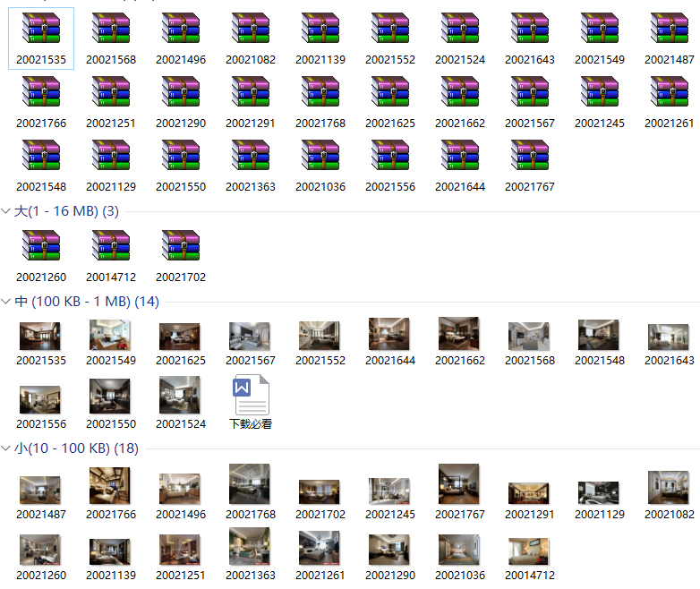Select the 20021260 archive in large group
Viewport: 700px width, 589px height.
41,245
